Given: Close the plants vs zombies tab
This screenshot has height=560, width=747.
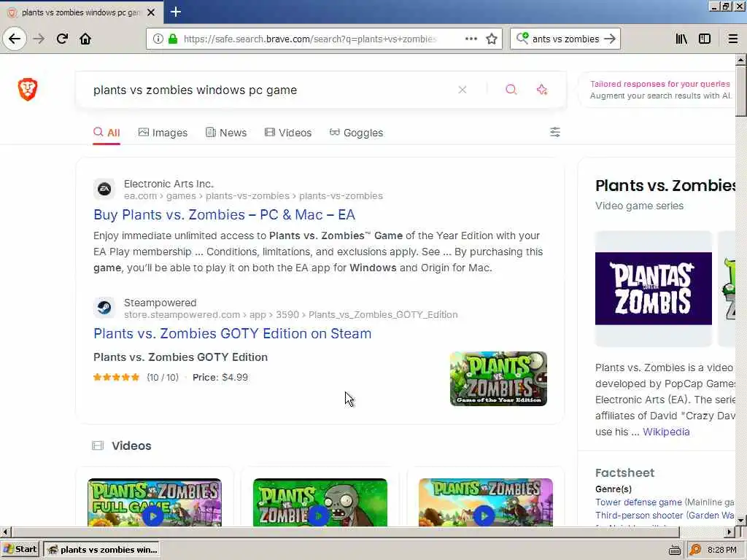Looking at the screenshot, I should [x=151, y=12].
